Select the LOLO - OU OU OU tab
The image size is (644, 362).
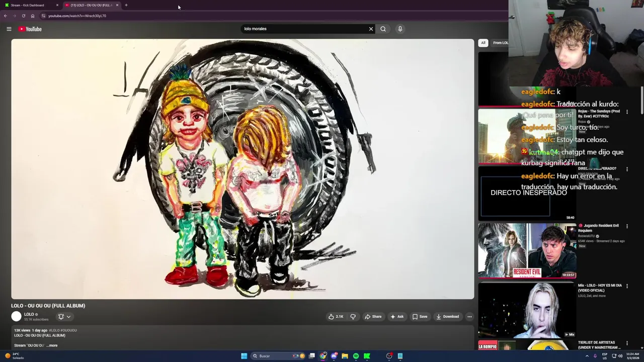[91, 5]
